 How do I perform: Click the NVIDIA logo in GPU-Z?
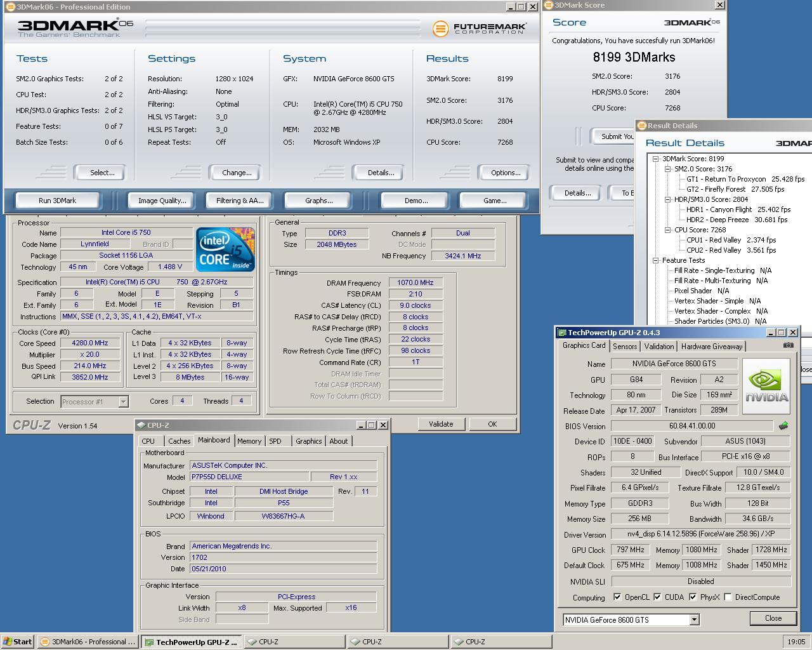(x=766, y=386)
